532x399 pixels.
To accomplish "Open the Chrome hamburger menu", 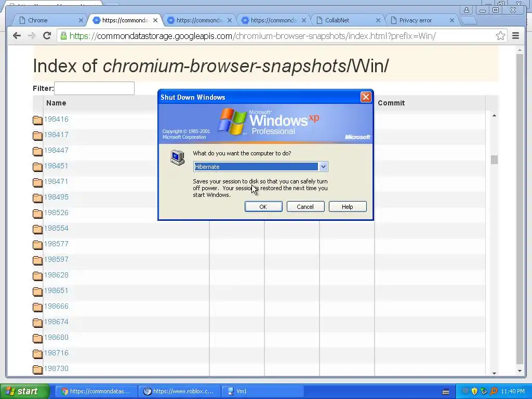I will pyautogui.click(x=515, y=36).
